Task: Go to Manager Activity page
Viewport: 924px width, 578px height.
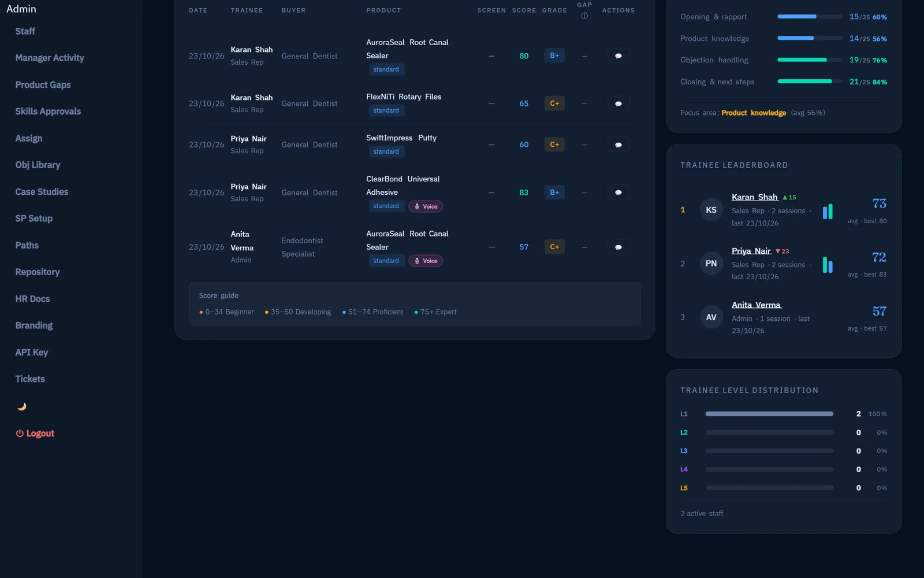Action: coord(50,58)
